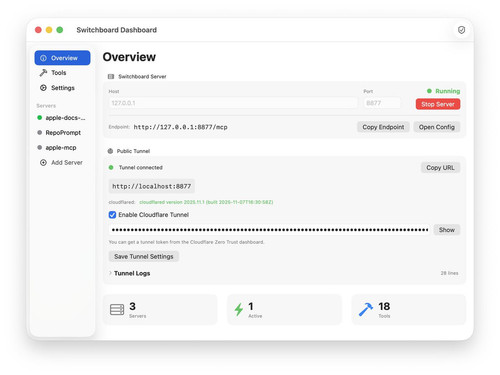Copy the server endpoint
This screenshot has height=375, width=500.
coord(383,127)
